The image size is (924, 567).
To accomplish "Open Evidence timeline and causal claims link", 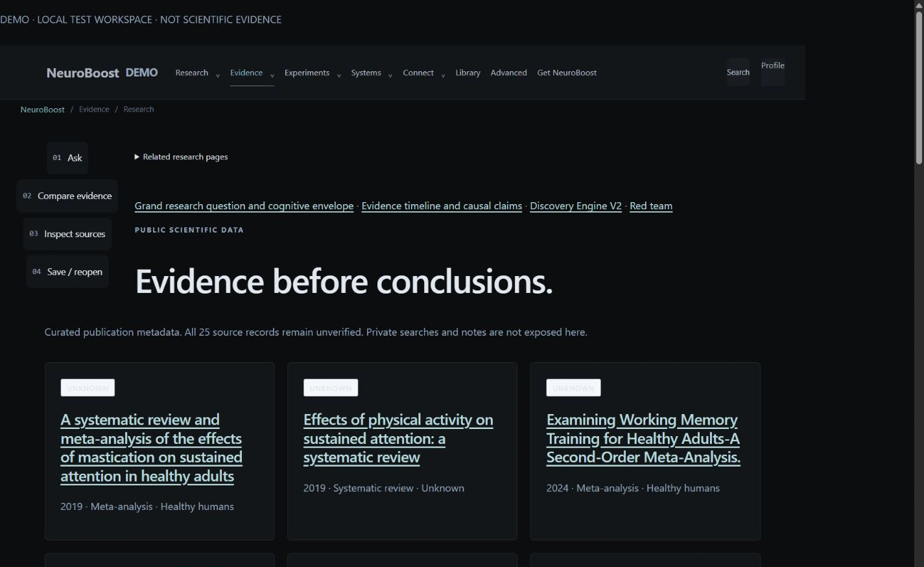I will pyautogui.click(x=442, y=206).
